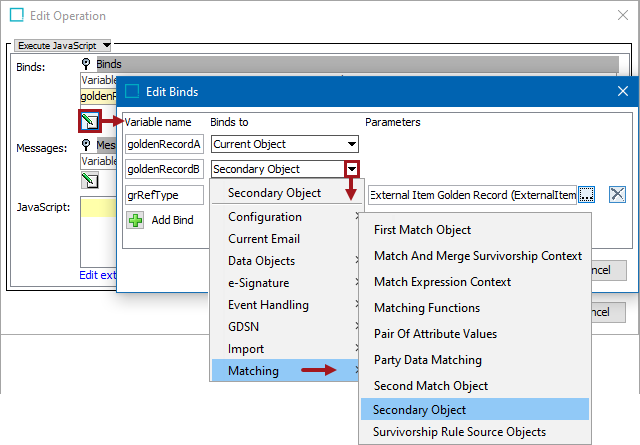Click the Edit Binds window title icon

point(132,91)
